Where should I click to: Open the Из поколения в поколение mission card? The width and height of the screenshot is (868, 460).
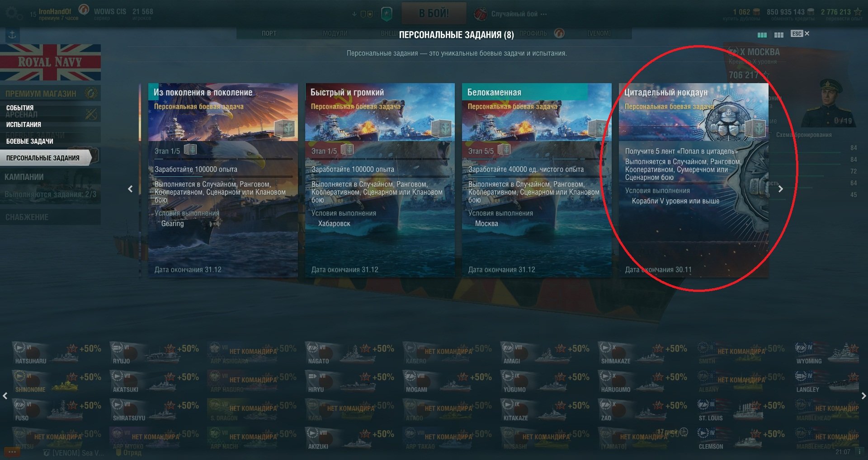click(223, 180)
